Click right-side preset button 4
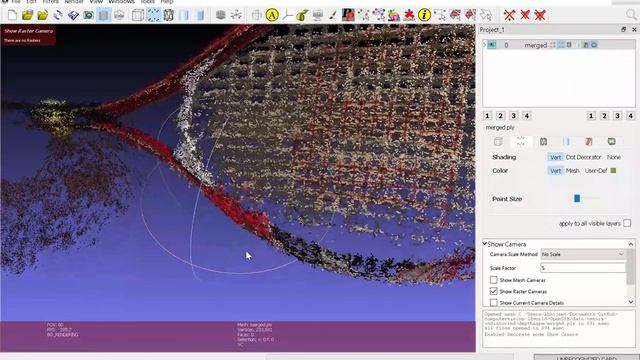640x360 pixels. pos(630,116)
